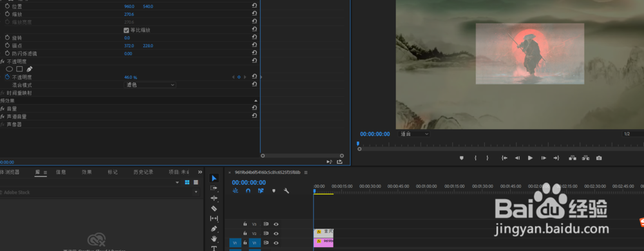Screen dimensions: 644x251
Task: Pick free draw bezier mask pen
Action: click(29, 70)
